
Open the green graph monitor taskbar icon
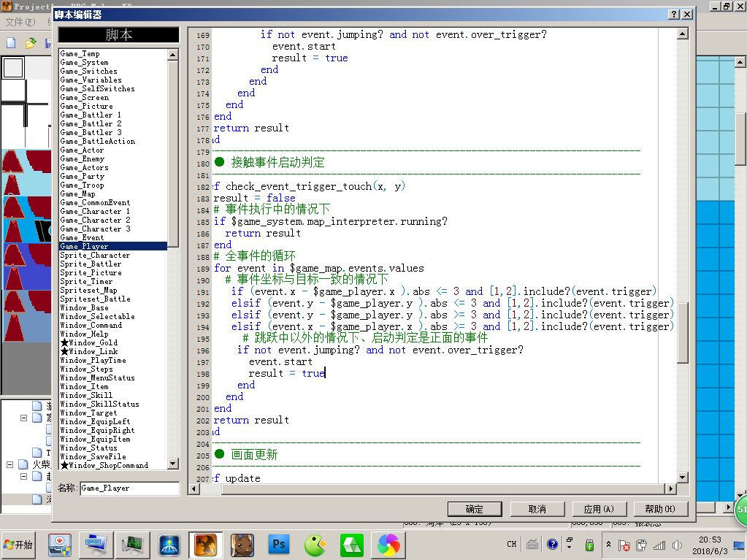[133, 545]
